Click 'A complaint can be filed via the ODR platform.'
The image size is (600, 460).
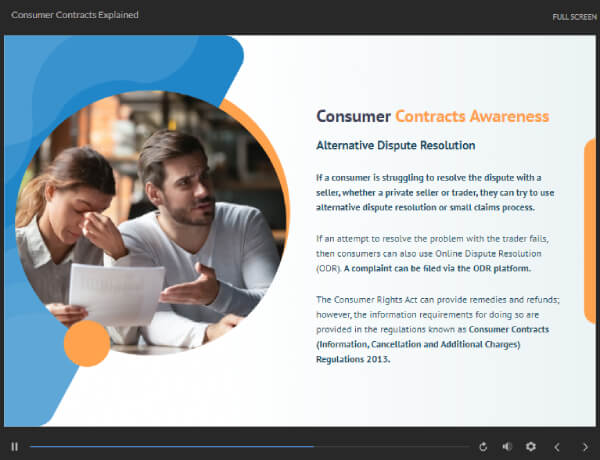point(437,269)
